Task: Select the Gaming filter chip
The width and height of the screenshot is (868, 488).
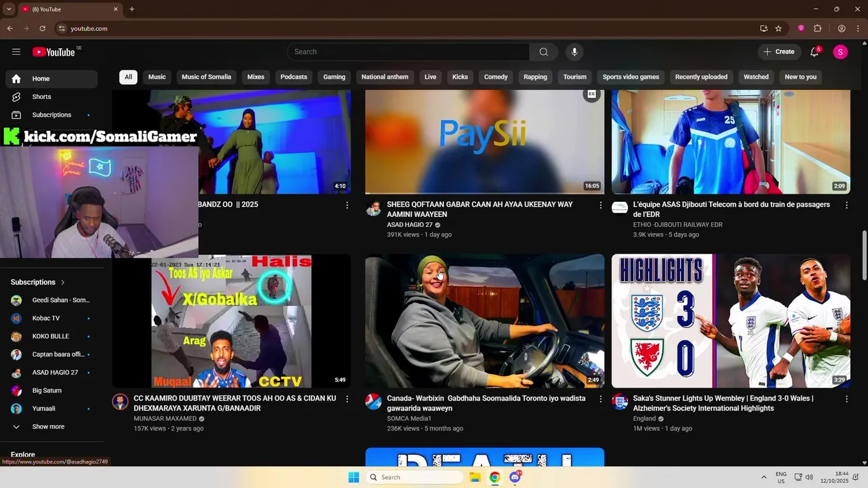Action: pyautogui.click(x=334, y=77)
